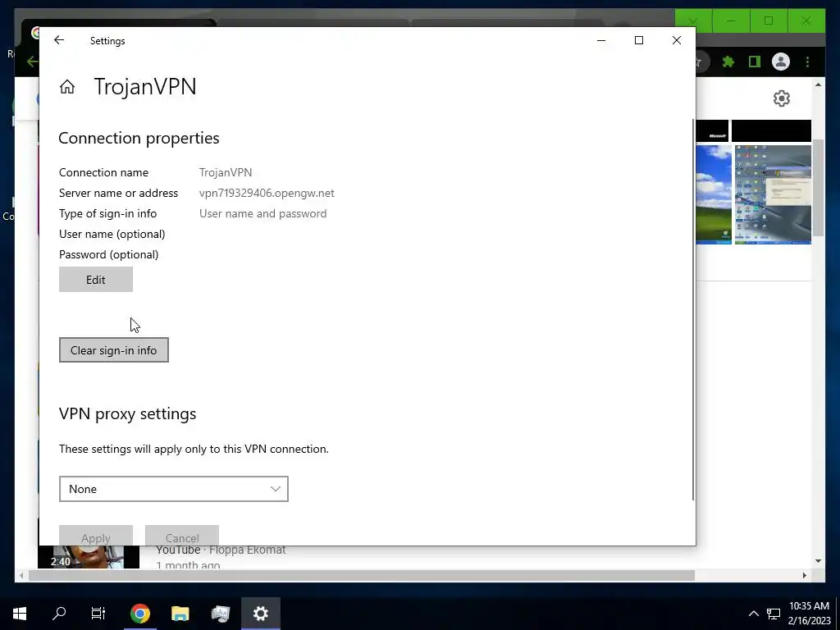Minimize the Settings window
Viewport: 840px width, 630px height.
(601, 40)
